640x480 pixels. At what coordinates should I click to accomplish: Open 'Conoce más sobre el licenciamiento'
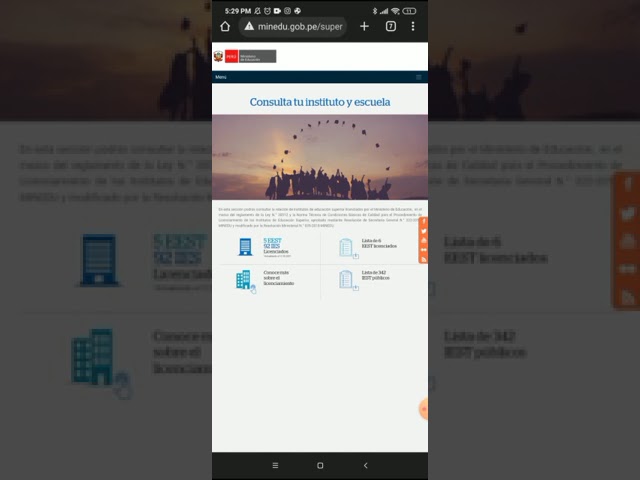[278, 280]
